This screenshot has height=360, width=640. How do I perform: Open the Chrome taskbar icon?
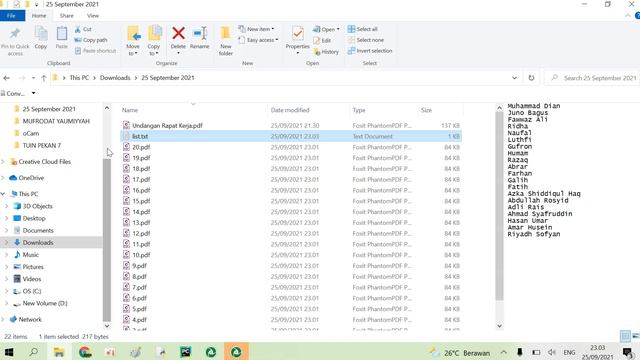[85, 352]
